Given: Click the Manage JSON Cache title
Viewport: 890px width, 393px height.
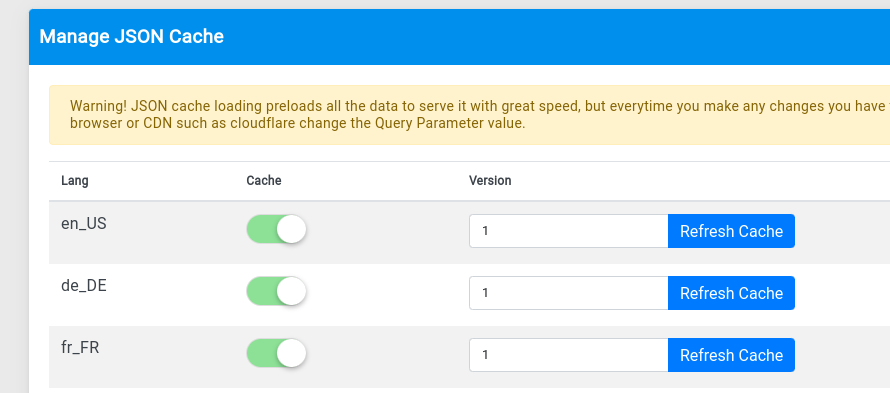Looking at the screenshot, I should 132,36.
